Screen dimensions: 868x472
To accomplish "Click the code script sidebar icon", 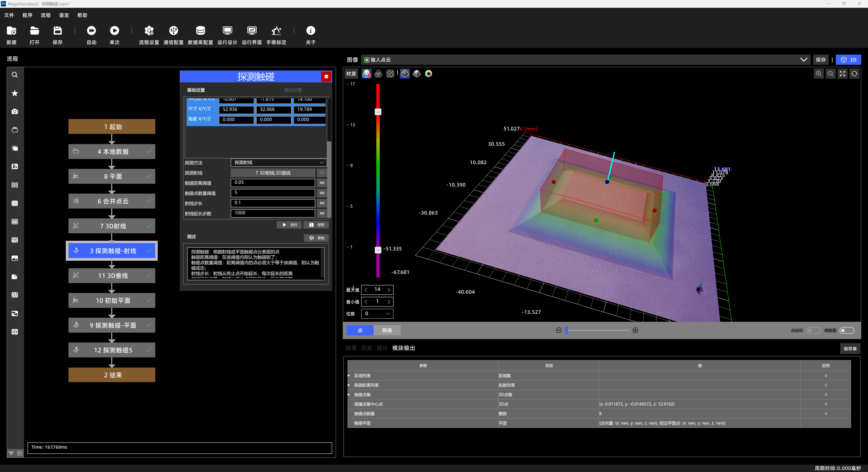I will coord(15,332).
